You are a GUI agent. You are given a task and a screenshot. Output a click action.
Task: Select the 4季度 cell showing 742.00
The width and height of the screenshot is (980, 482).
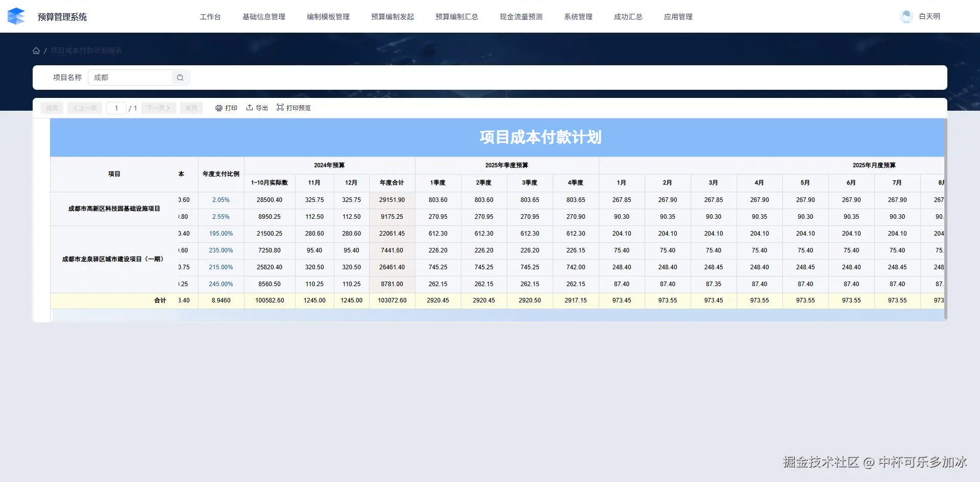[x=576, y=267]
